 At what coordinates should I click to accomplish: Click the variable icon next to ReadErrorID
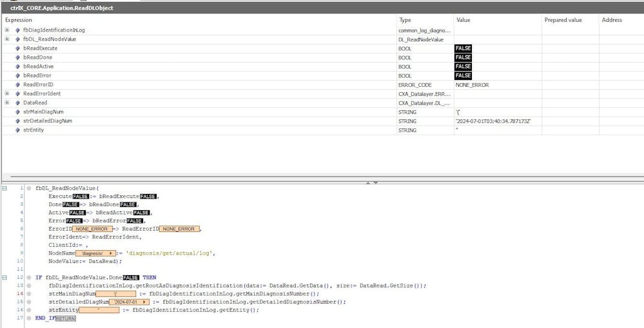coord(17,84)
